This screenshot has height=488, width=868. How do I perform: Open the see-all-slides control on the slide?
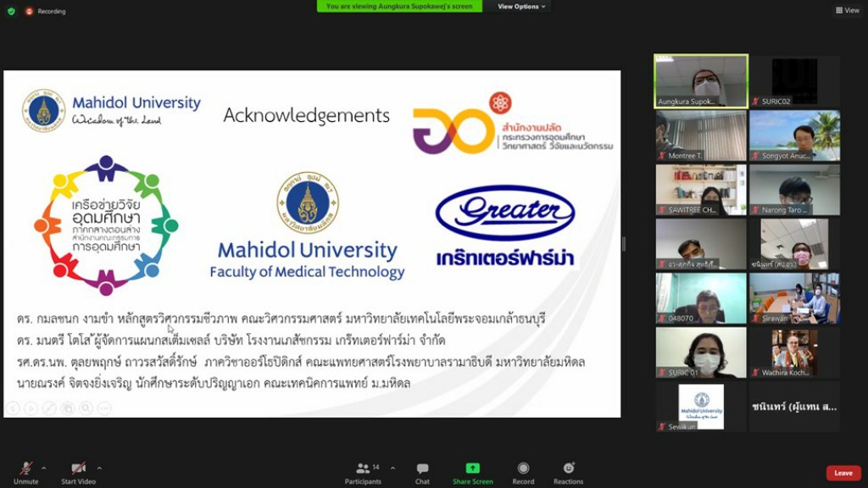click(68, 408)
